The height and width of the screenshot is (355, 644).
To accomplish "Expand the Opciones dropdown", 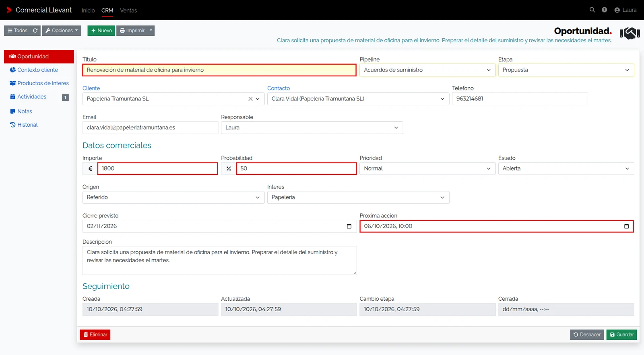I will click(x=62, y=31).
